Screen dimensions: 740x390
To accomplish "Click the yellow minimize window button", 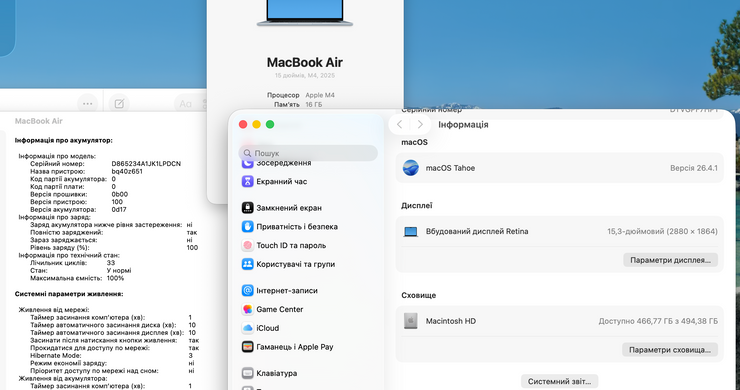I will coord(256,124).
